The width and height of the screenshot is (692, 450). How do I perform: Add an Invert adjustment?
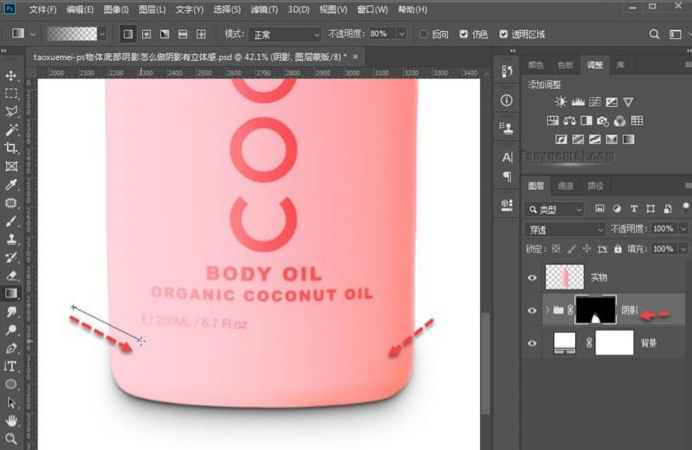(561, 139)
